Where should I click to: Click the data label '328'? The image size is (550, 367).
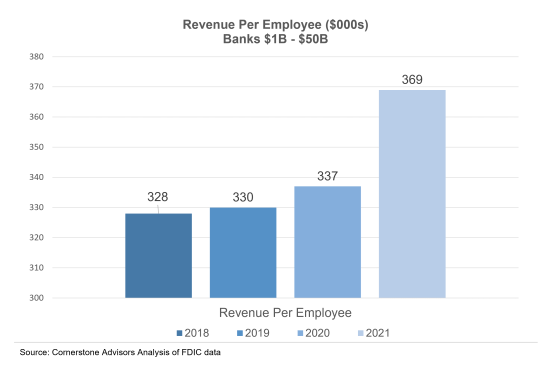[x=158, y=197]
